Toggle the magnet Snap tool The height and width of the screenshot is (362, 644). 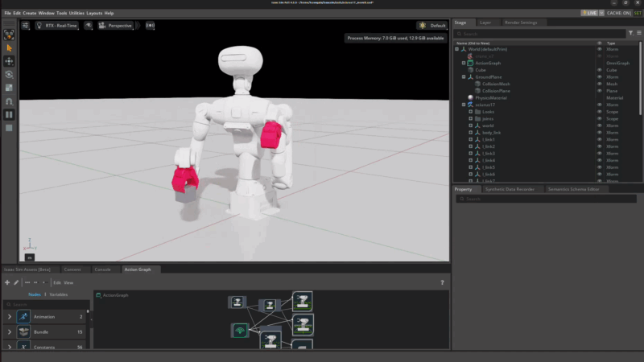9,101
